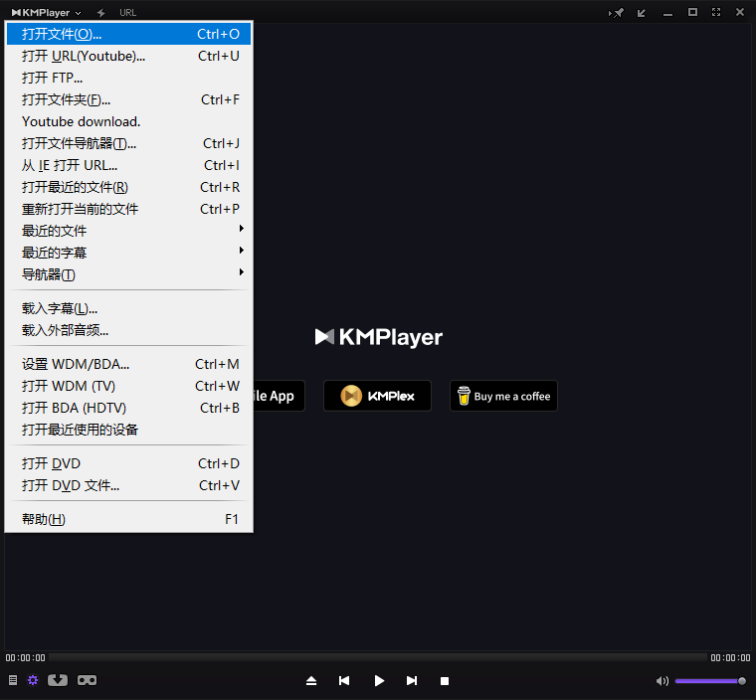The width and height of the screenshot is (756, 700).
Task: Skip to next track
Action: (411, 681)
